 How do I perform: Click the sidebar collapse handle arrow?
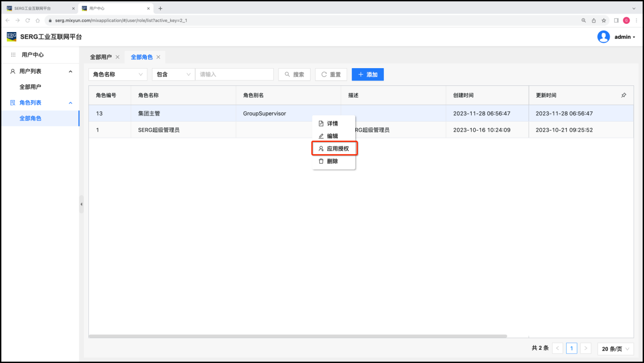[81, 204]
